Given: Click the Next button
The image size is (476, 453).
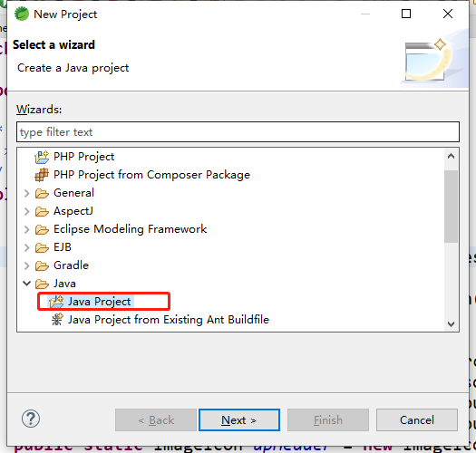Looking at the screenshot, I should [x=239, y=419].
